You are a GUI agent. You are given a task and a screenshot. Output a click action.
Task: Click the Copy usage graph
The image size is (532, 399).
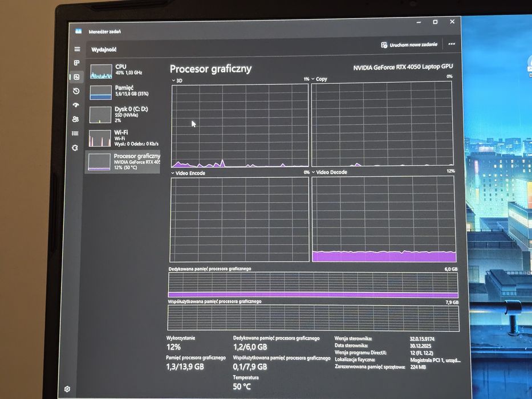[382, 124]
